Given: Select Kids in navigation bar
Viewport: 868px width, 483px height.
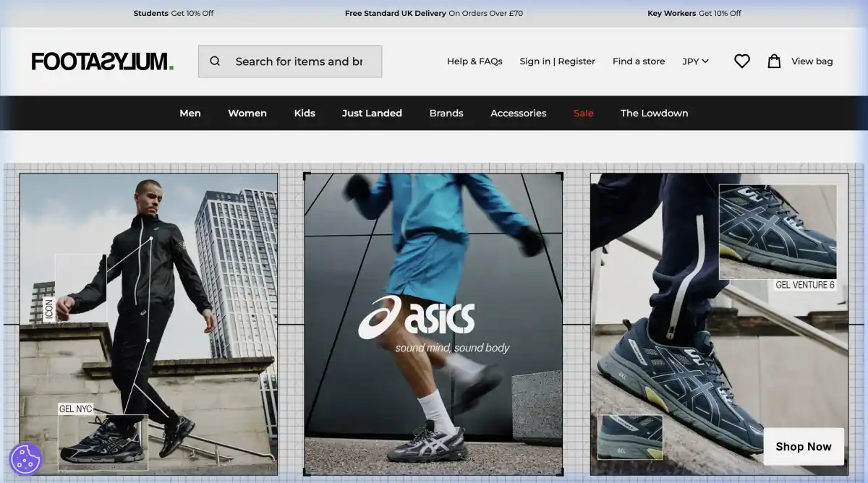Looking at the screenshot, I should pyautogui.click(x=305, y=113).
